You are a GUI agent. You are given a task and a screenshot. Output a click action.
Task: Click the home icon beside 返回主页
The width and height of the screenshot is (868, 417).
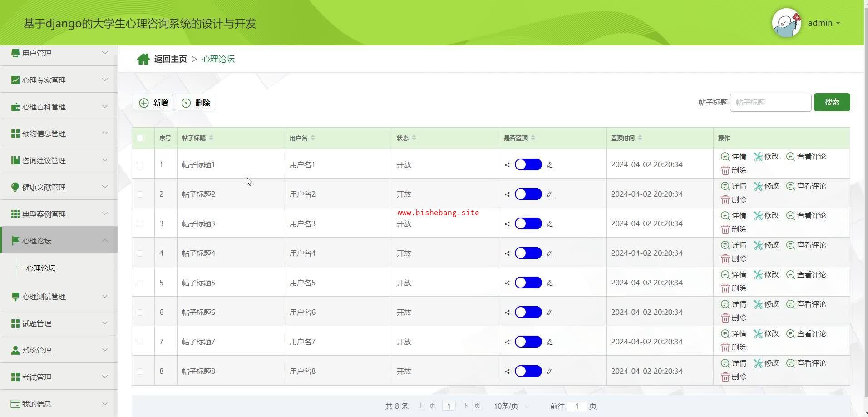(143, 59)
